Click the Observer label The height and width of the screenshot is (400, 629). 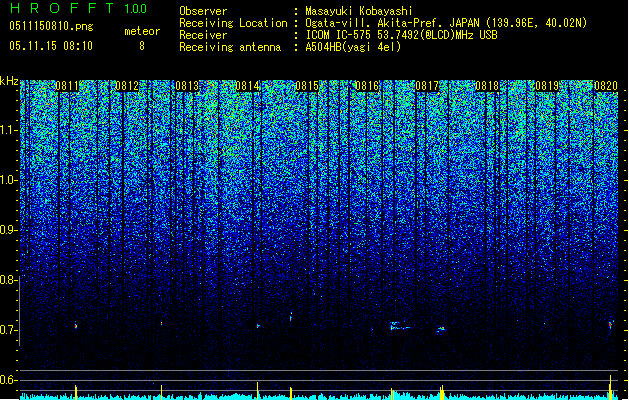tap(203, 11)
